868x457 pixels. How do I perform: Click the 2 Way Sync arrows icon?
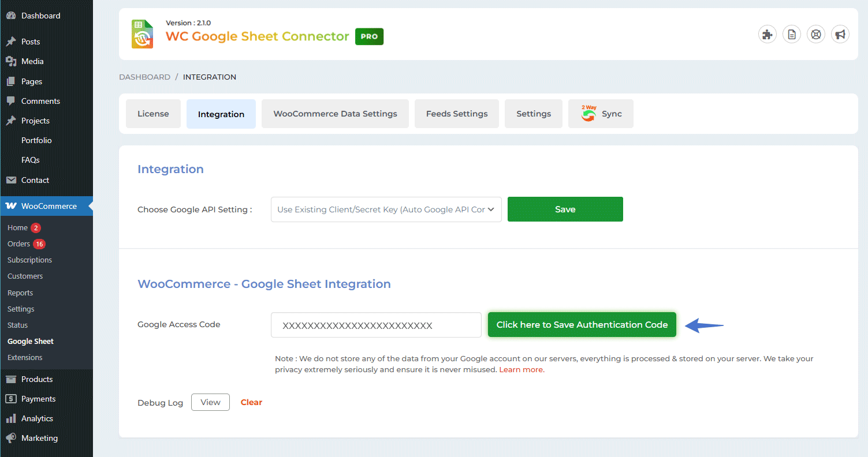coord(588,114)
